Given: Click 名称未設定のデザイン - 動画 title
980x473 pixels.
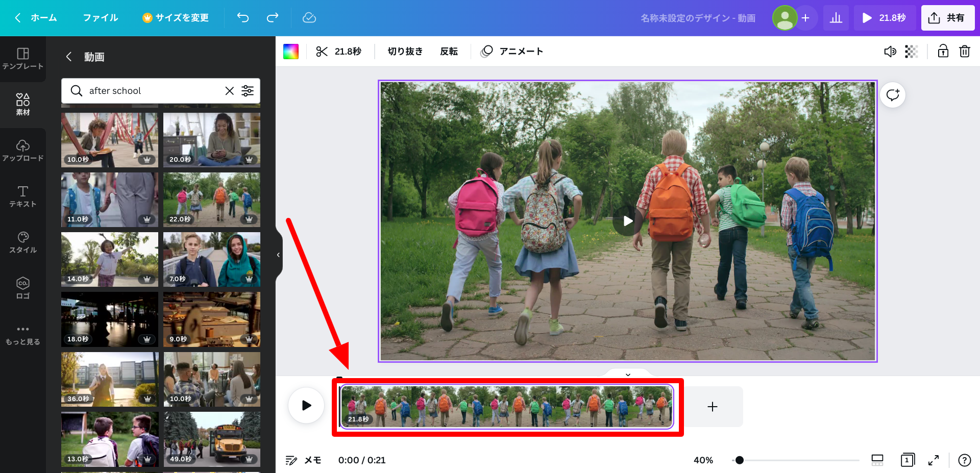Looking at the screenshot, I should pyautogui.click(x=698, y=18).
